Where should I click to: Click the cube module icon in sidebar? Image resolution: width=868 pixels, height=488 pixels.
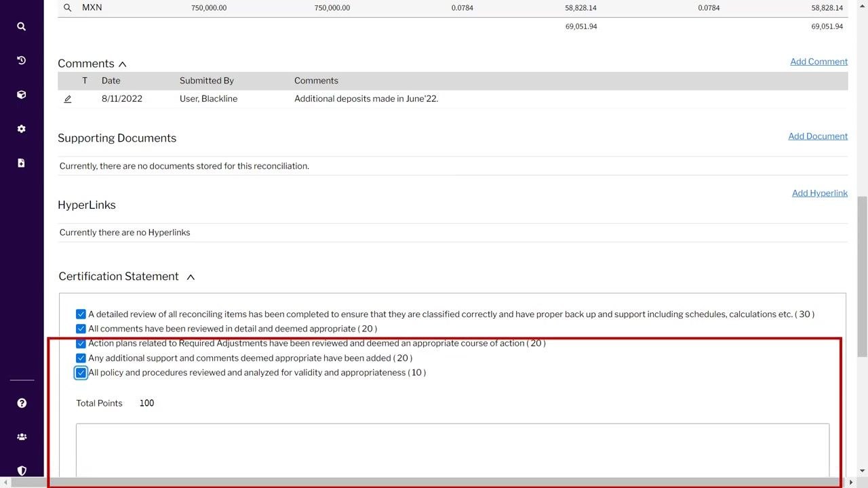(x=22, y=95)
